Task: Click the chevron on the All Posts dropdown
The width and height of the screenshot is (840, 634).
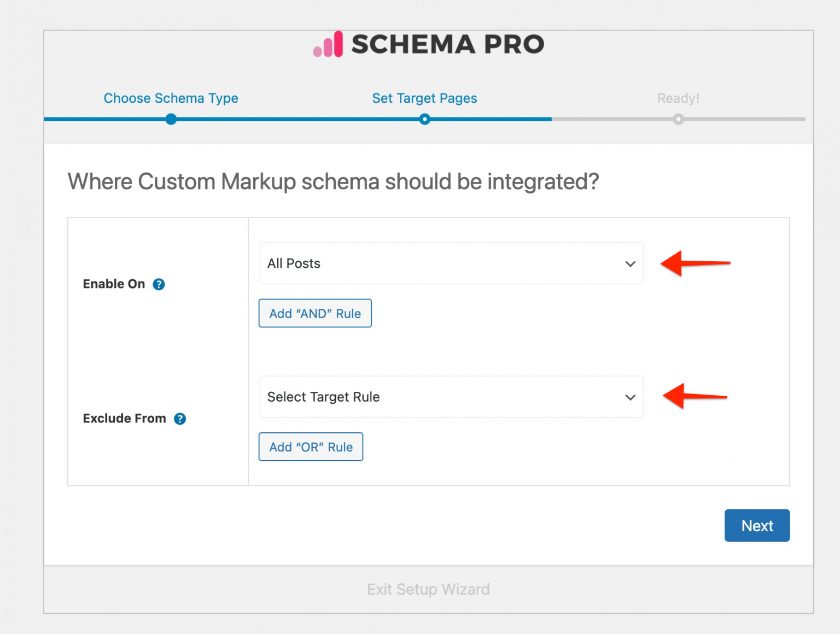Action: point(631,263)
